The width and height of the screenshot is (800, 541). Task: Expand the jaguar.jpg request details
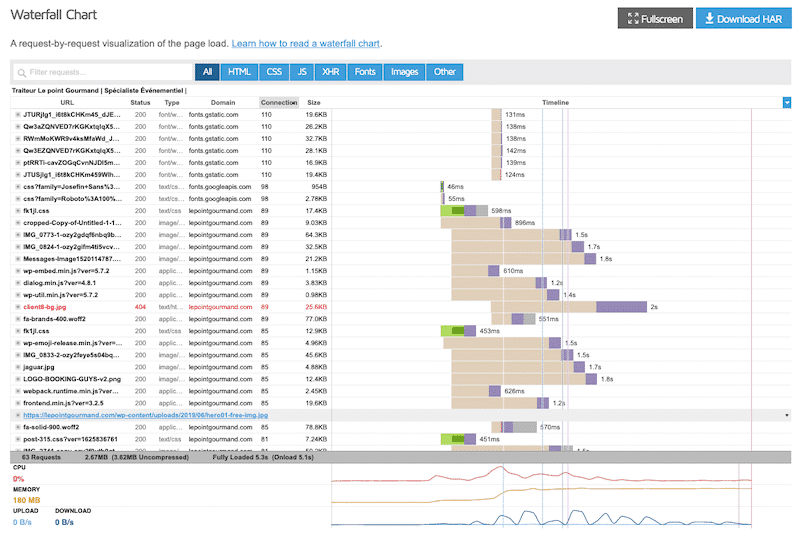(18, 367)
